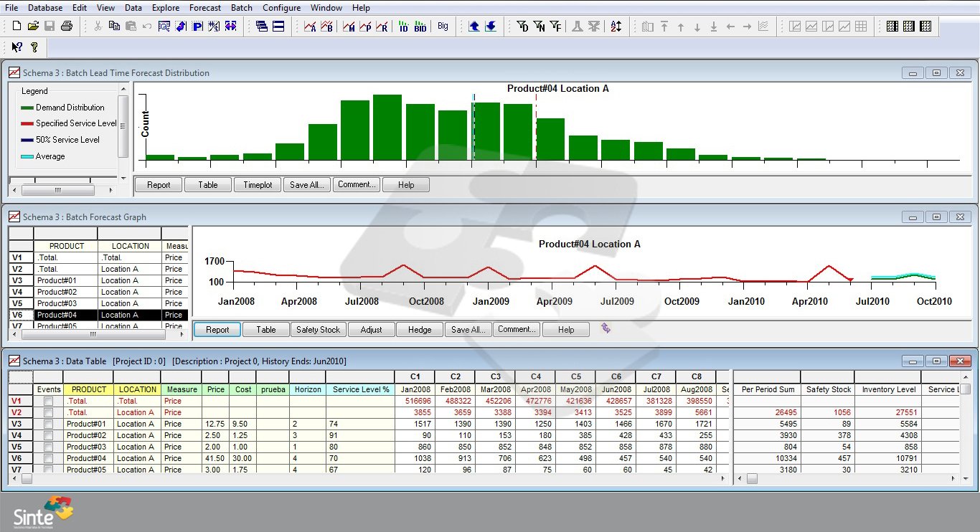This screenshot has height=532, width=980.
Task: Open the Forecast menu
Action: click(205, 8)
